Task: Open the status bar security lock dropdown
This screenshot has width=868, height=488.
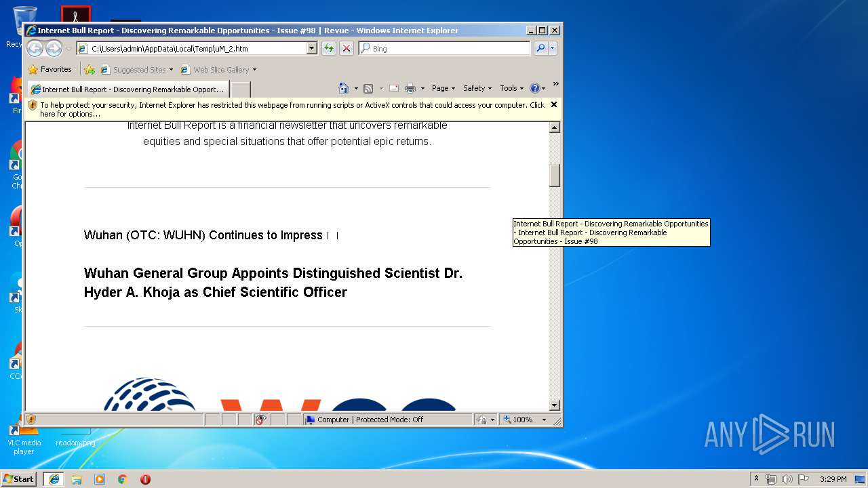Action: 492,420
